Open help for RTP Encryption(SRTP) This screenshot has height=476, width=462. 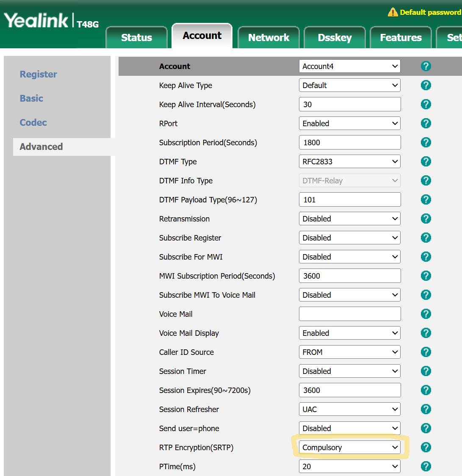[x=426, y=447]
